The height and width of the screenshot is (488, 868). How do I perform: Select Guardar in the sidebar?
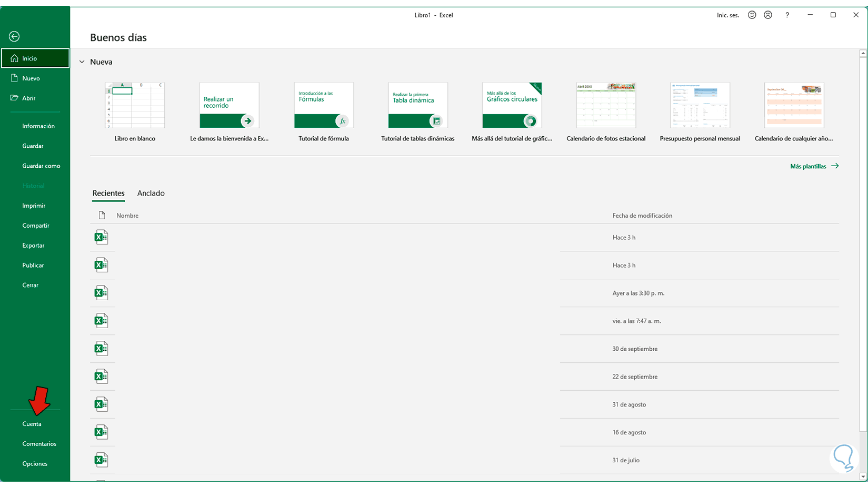[33, 146]
